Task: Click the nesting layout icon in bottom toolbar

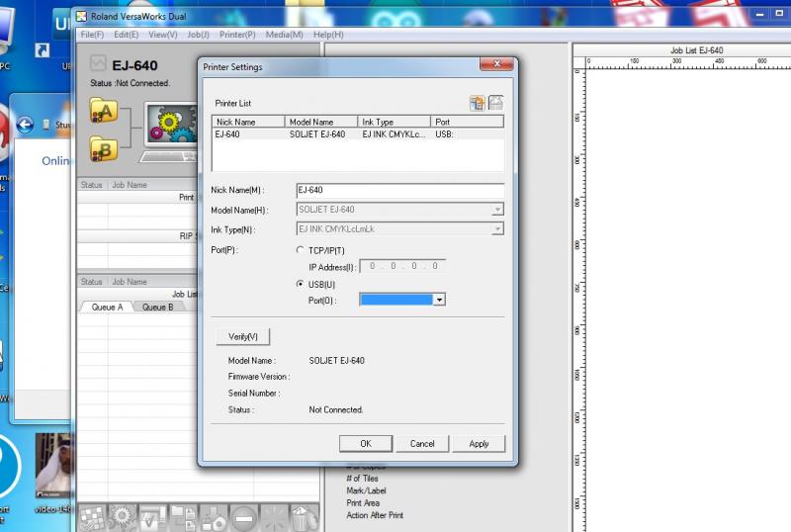Action: coord(92,518)
